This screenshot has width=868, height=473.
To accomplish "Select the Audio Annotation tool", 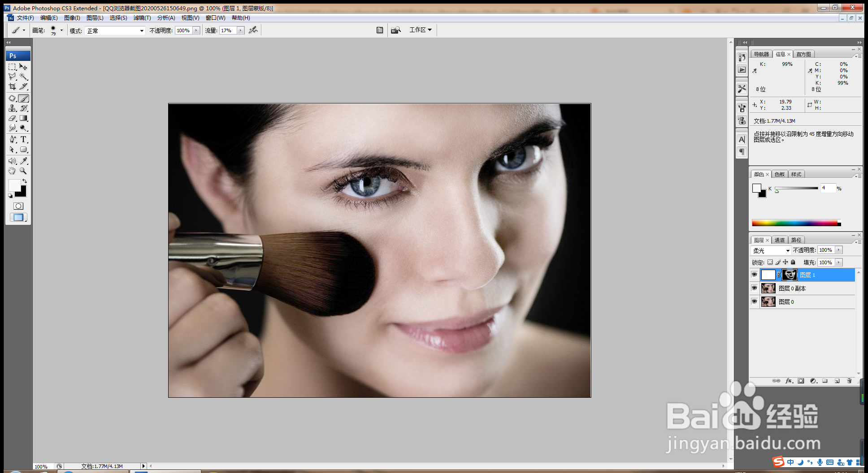I will [x=13, y=161].
